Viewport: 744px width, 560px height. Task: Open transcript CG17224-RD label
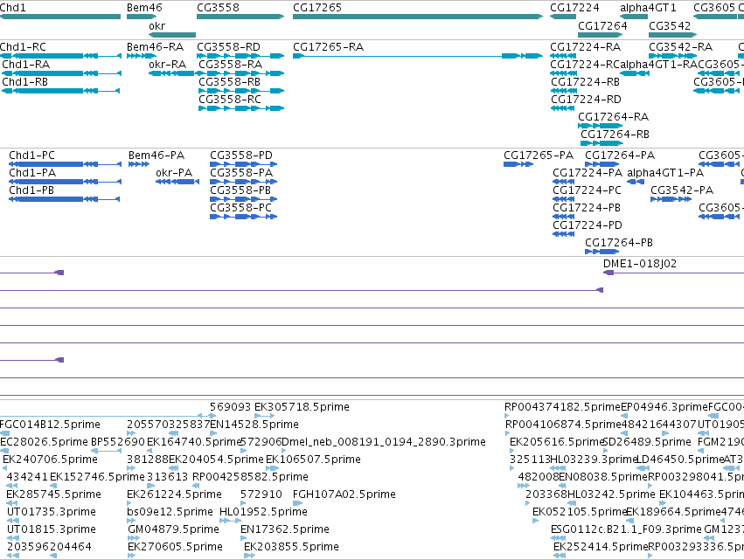click(x=586, y=100)
